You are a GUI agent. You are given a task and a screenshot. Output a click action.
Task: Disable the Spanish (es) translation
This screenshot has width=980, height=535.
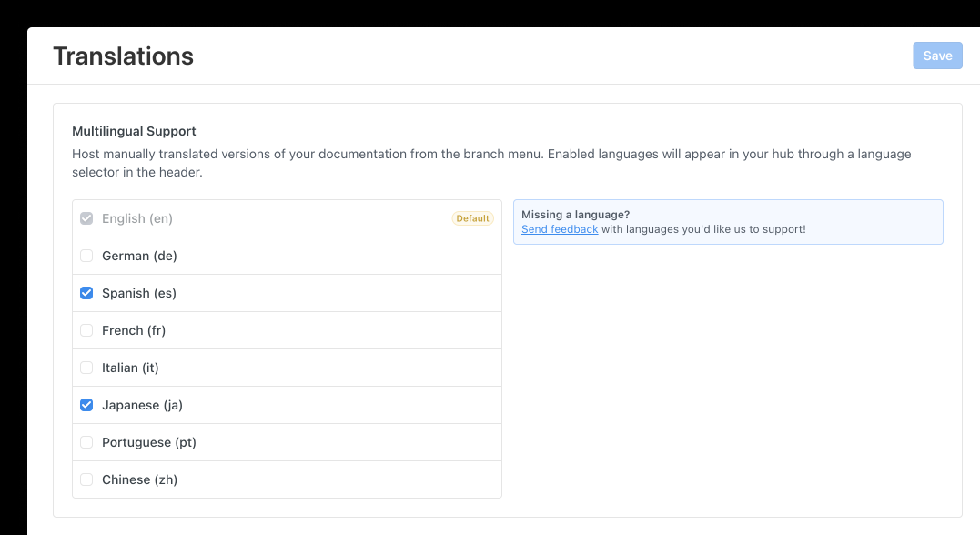tap(86, 293)
